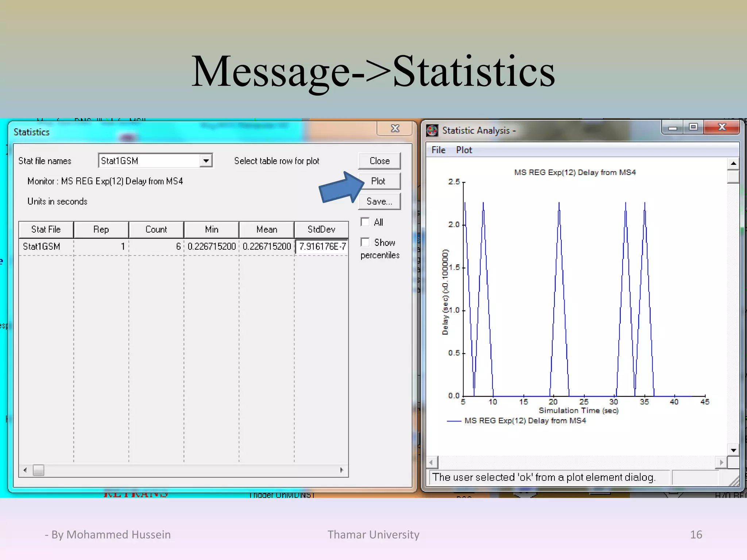The height and width of the screenshot is (560, 747).
Task: Open the File menu
Action: (x=438, y=150)
